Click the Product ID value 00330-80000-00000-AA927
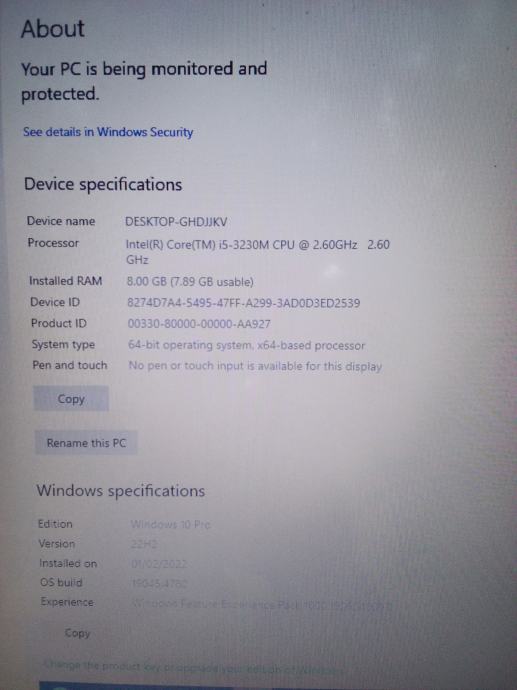The width and height of the screenshot is (517, 690). click(199, 324)
